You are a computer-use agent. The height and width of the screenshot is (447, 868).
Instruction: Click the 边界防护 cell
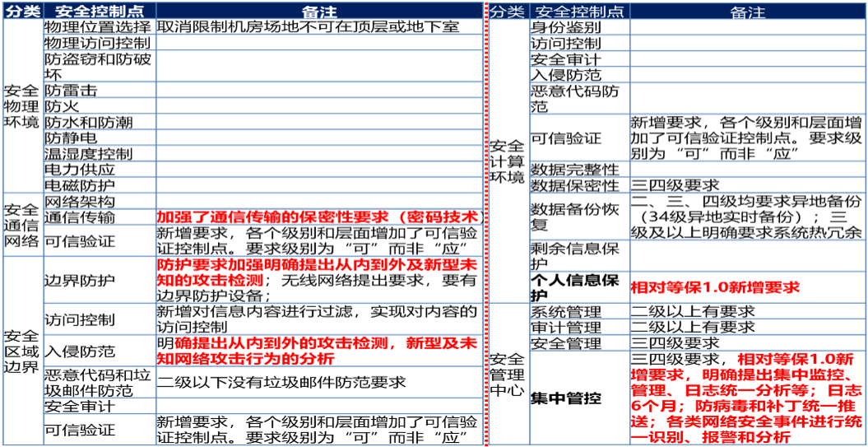coord(100,280)
